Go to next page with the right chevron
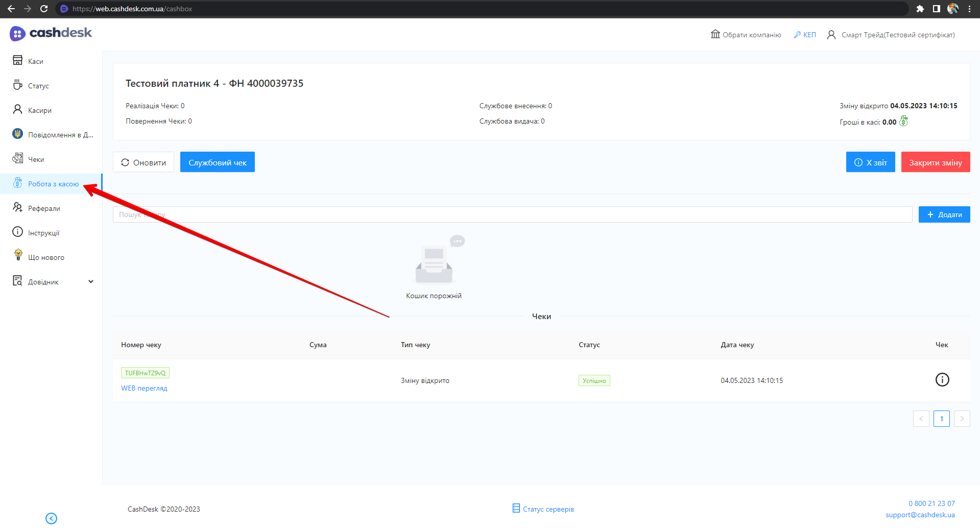This screenshot has width=980, height=531. [x=962, y=418]
